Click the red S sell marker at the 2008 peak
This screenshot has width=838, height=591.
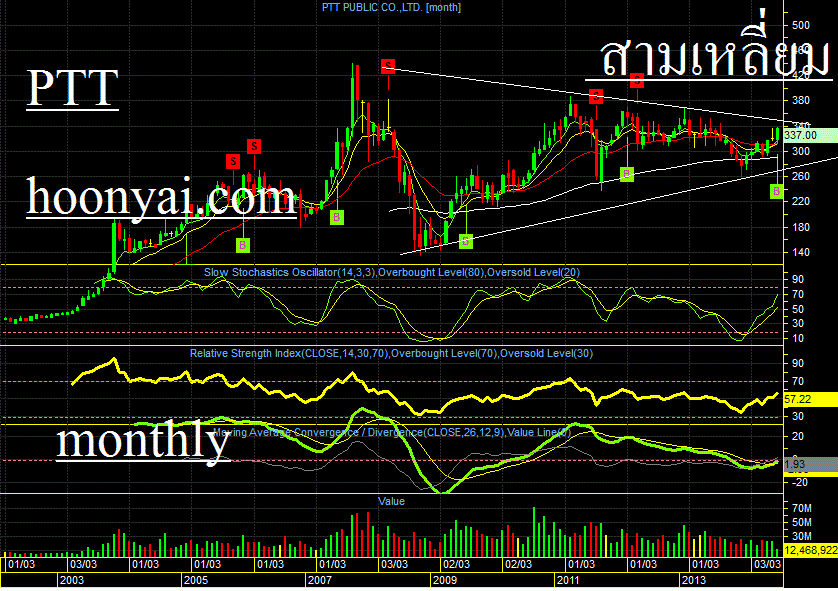coord(388,66)
